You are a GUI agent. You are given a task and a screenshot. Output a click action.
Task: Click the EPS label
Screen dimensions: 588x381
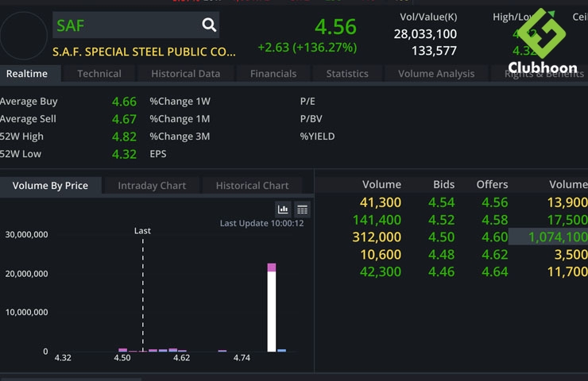pyautogui.click(x=158, y=154)
